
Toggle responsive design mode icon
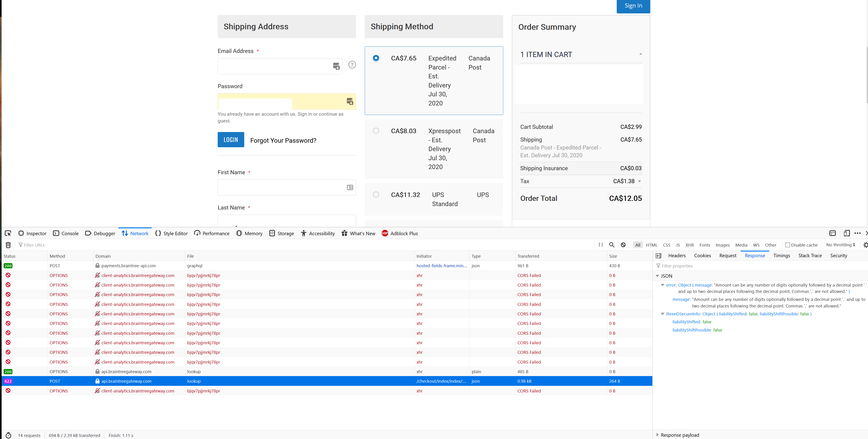coord(846,233)
